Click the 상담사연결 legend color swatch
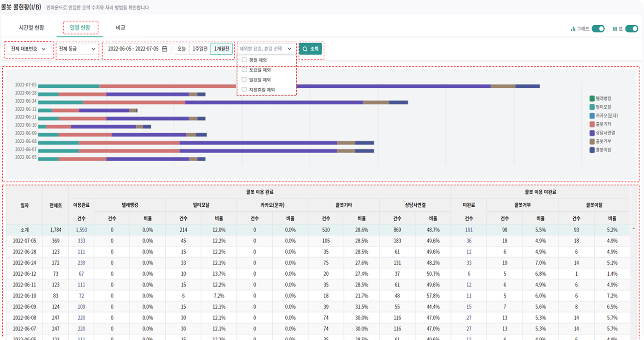Screen dimensions: 644x340 [592, 133]
